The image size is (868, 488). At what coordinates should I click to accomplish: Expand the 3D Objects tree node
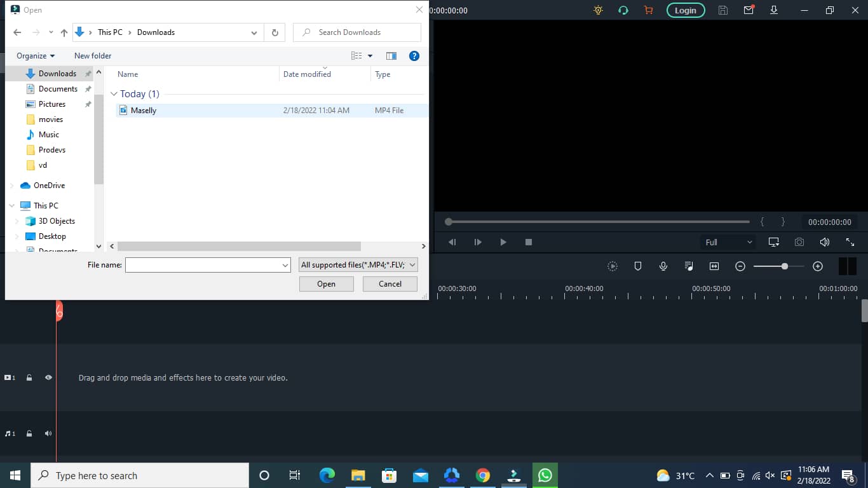tap(18, 221)
